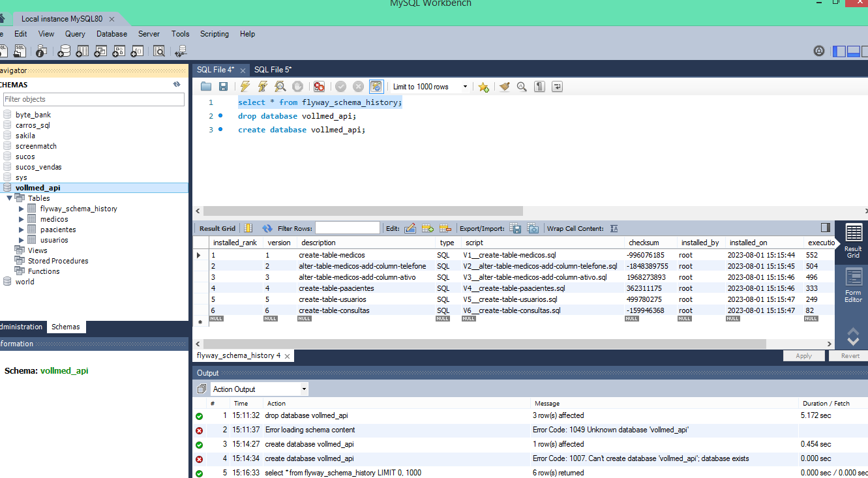Import records from external file icon
The height and width of the screenshot is (478, 868).
click(533, 228)
